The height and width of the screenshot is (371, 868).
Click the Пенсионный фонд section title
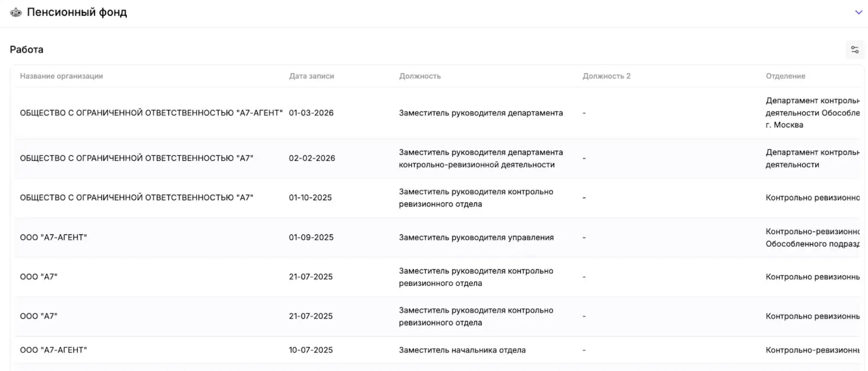[77, 13]
